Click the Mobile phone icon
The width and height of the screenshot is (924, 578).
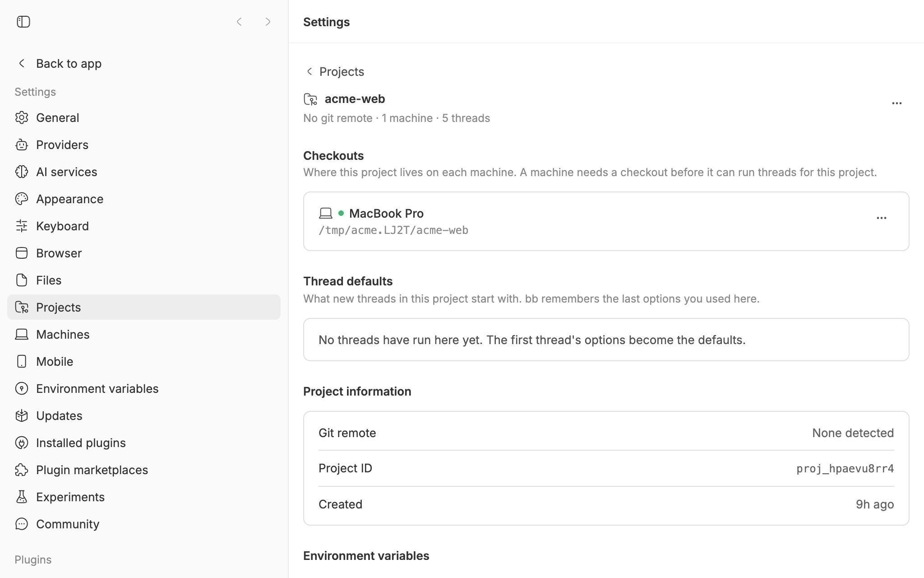click(22, 361)
